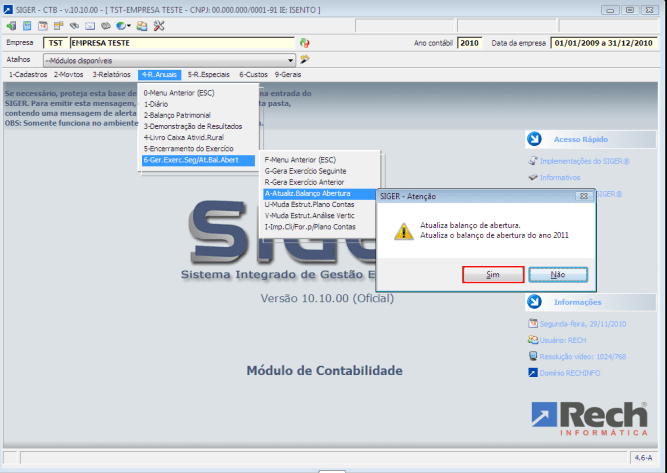Open the calendar toolbar icon

point(43,26)
